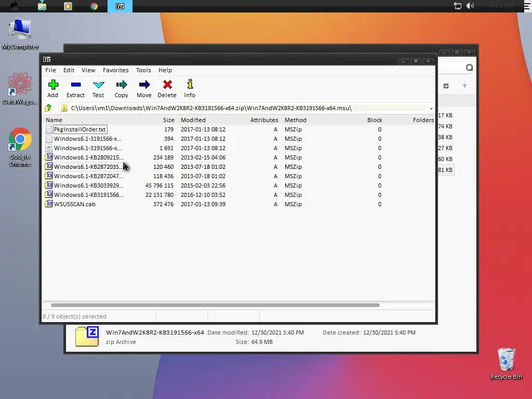Viewport: 532px width, 399px height.
Task: Open the View menu
Action: [x=88, y=70]
